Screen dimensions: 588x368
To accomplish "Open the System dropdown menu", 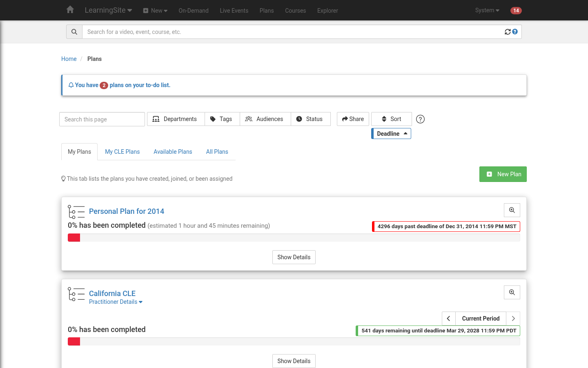I will pyautogui.click(x=487, y=10).
